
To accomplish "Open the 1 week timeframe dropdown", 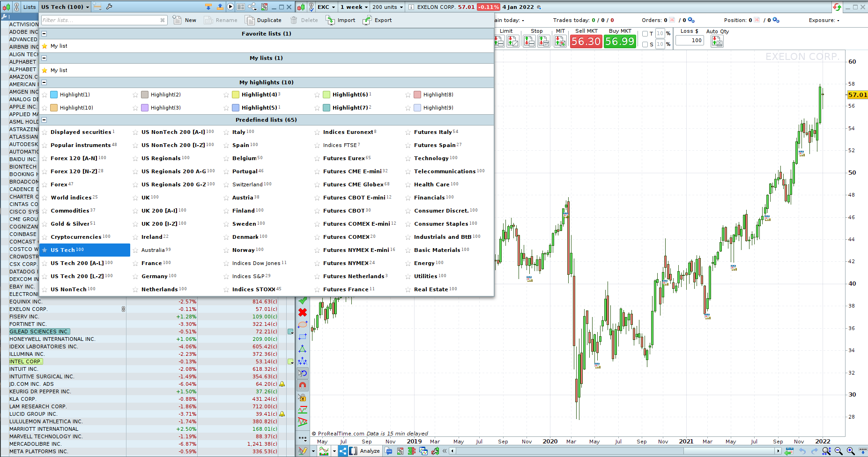I will coord(354,7).
